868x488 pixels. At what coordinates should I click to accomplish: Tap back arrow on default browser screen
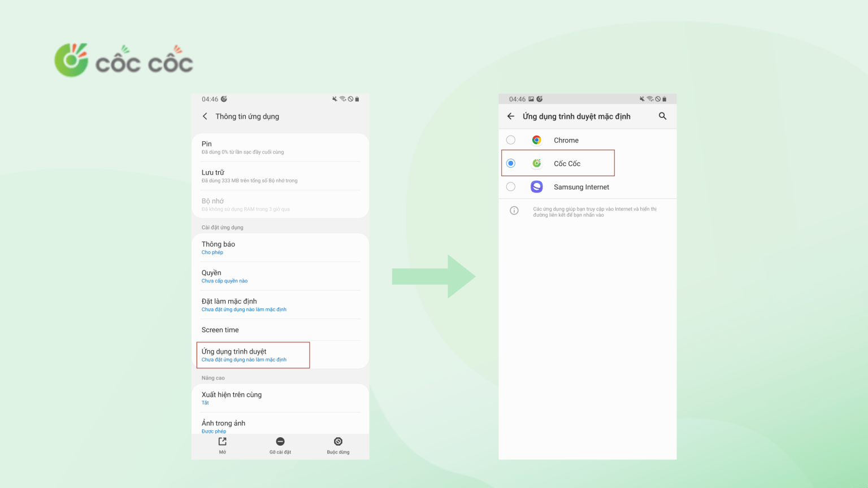pos(511,116)
